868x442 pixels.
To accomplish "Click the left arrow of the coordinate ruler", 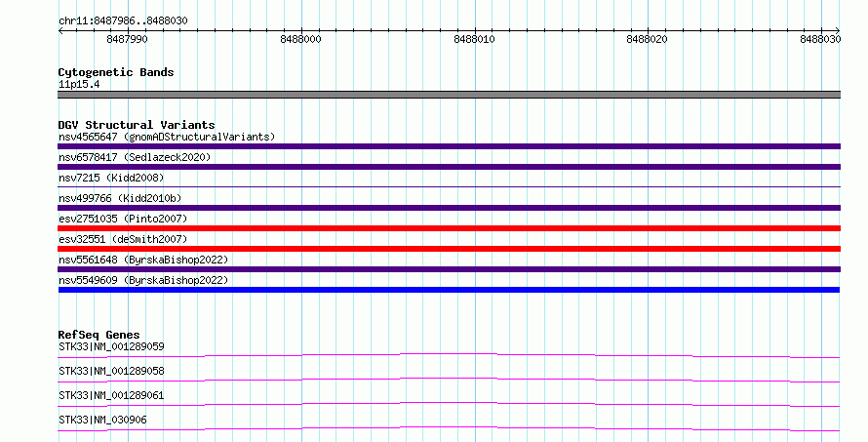I will [x=60, y=31].
